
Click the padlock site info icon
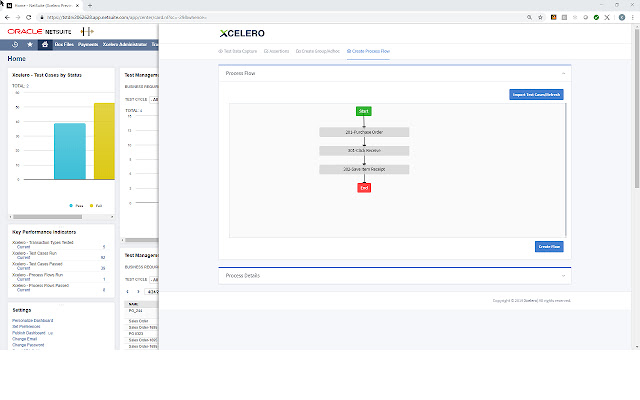coord(41,17)
